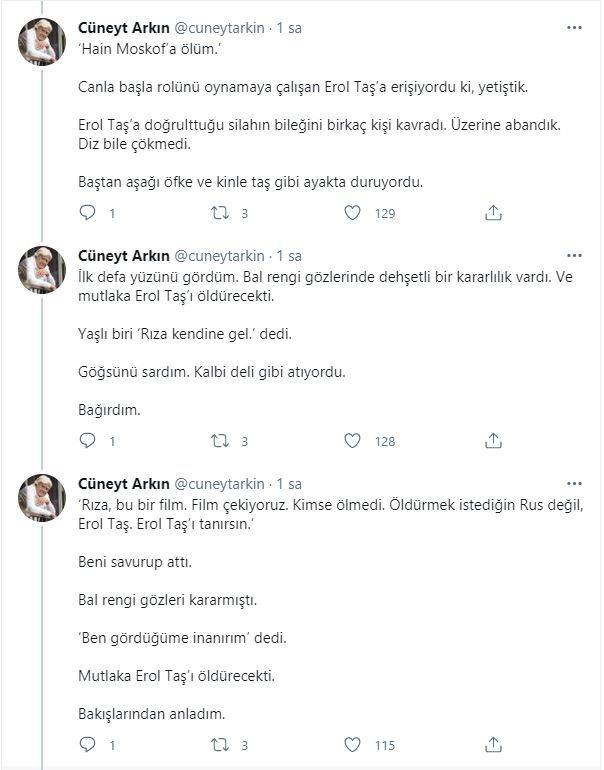Retweet the 'İlk defa yüzünü gördüm' tweet
This screenshot has height=770, width=604.
[220, 441]
